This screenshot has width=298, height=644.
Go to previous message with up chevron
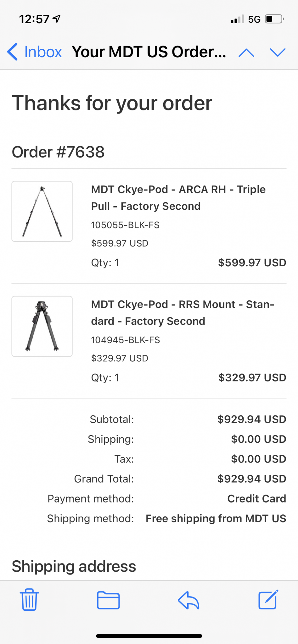(x=246, y=53)
